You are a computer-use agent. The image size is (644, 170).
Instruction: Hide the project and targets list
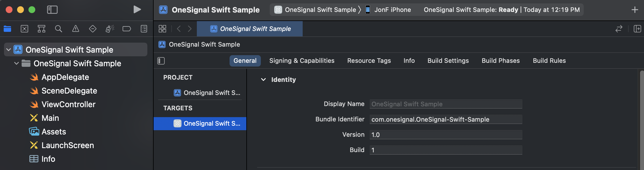(x=161, y=61)
